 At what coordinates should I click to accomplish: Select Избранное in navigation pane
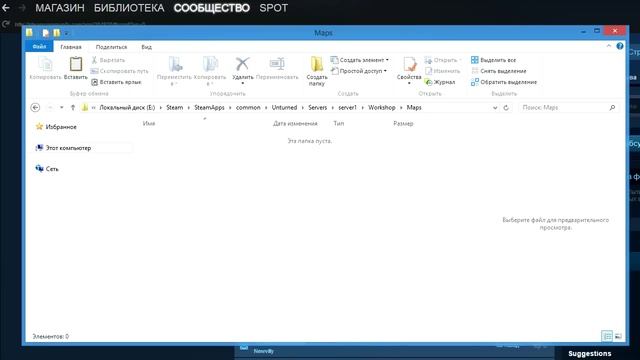(56, 127)
